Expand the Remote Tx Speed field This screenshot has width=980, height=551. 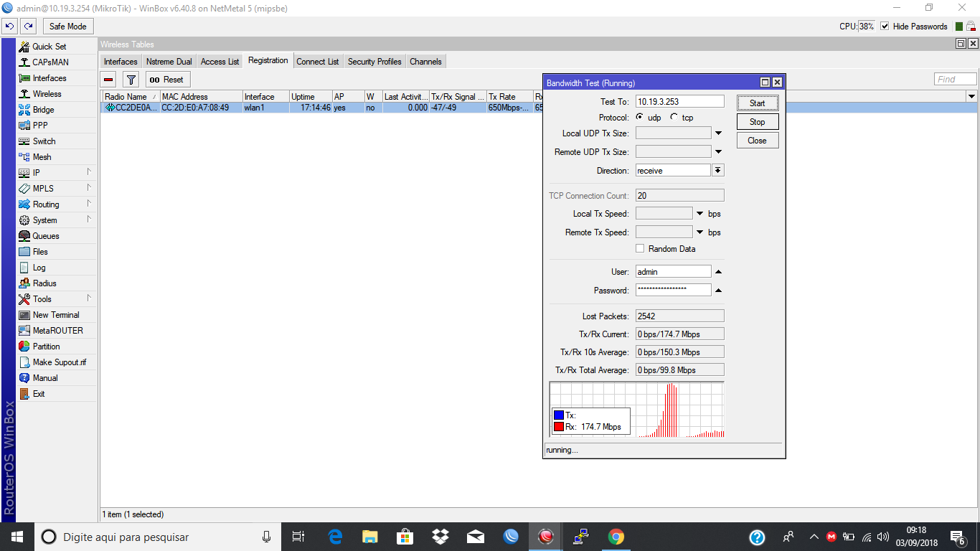pyautogui.click(x=700, y=232)
